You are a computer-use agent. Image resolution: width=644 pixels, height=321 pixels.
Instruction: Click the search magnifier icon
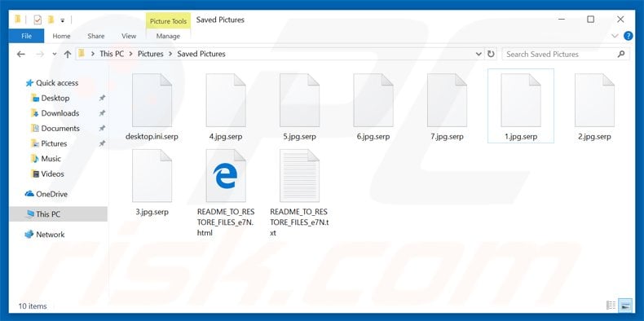click(x=621, y=55)
